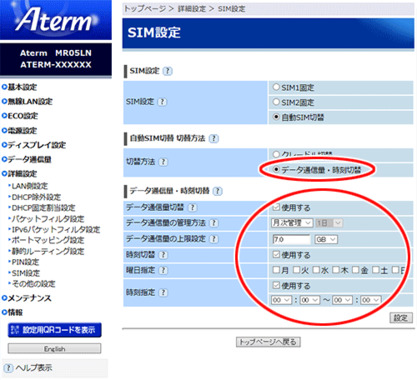Image resolution: width=417 pixels, height=380 pixels.
Task: Check the 金 weekday checkbox
Action: 356,270
